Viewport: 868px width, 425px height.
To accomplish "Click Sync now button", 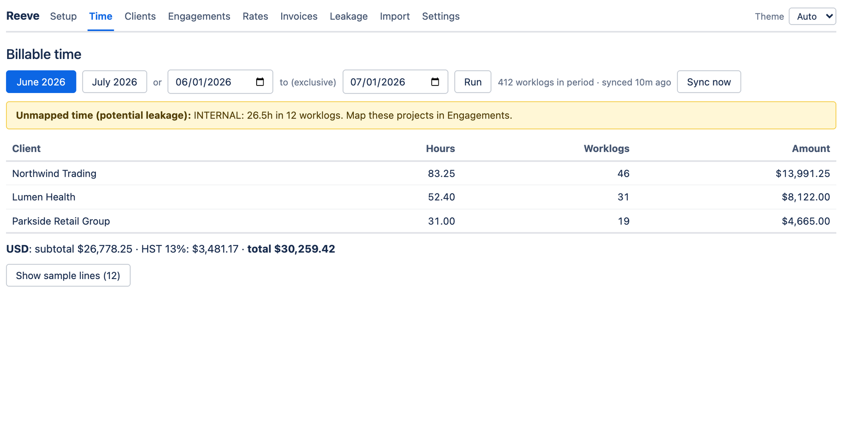I will [709, 82].
